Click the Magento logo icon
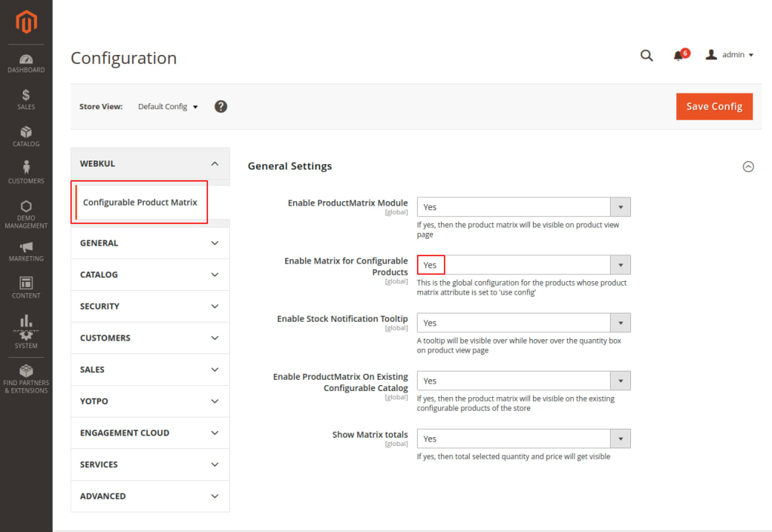Screen dimensions: 772x532 26,23
